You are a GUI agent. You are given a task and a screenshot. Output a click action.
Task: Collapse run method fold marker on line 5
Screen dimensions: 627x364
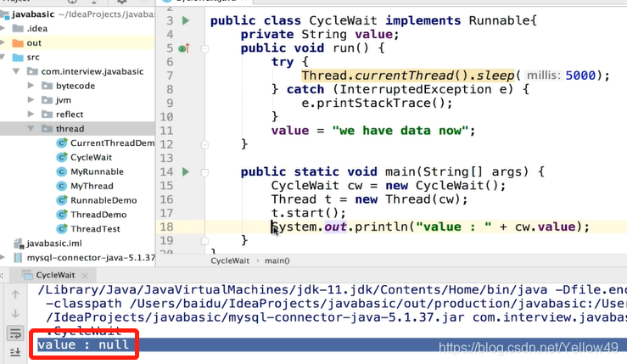204,49
